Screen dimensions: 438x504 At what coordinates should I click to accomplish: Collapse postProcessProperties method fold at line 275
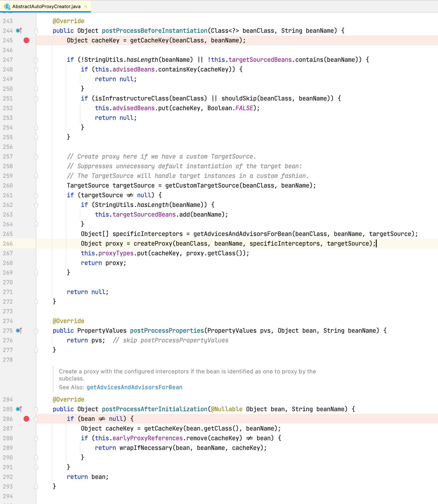36,331
